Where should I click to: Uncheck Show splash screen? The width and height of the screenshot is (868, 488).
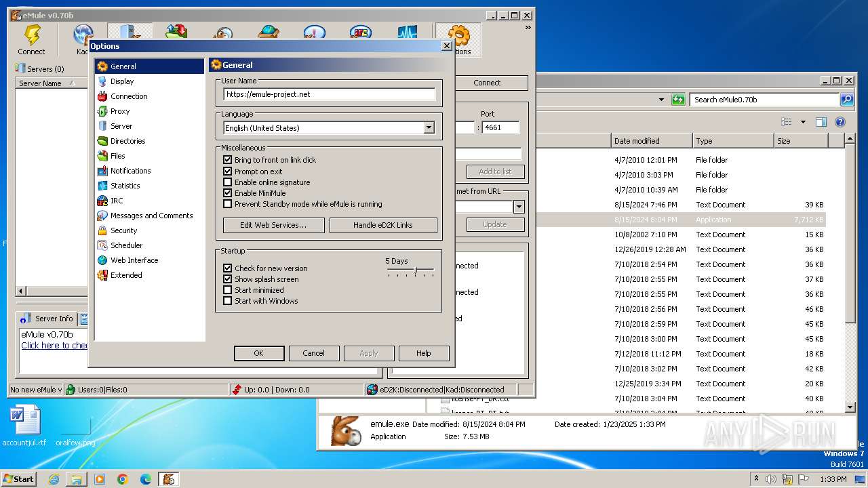click(x=228, y=279)
